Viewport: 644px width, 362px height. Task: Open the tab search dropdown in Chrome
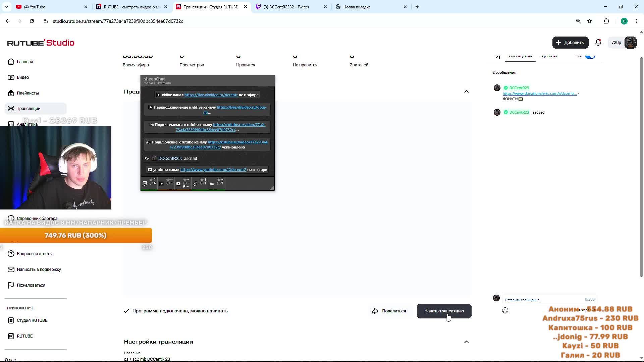coord(7,7)
